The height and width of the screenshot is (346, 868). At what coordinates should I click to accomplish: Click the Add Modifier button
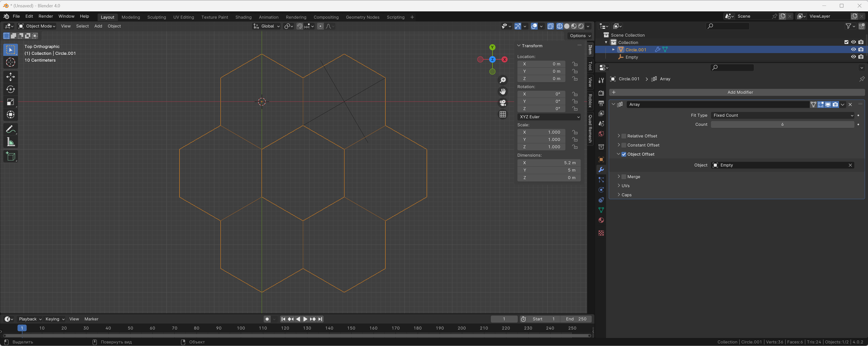pyautogui.click(x=737, y=92)
